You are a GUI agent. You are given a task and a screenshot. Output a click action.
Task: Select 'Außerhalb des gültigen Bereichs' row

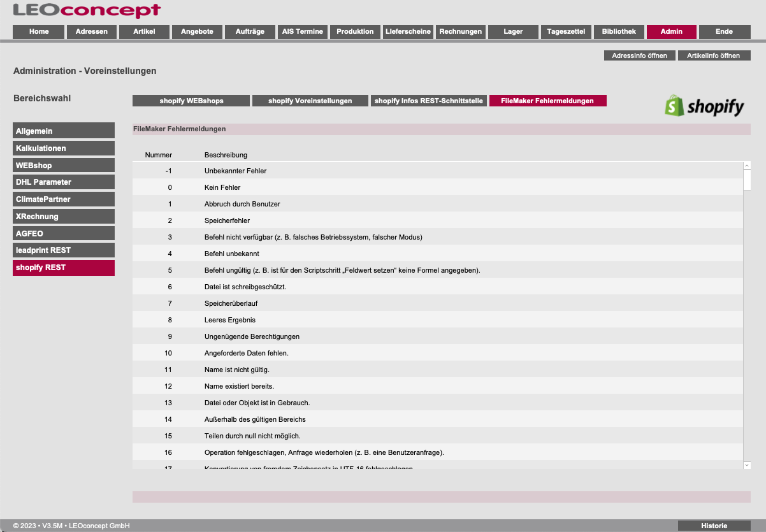(x=438, y=419)
